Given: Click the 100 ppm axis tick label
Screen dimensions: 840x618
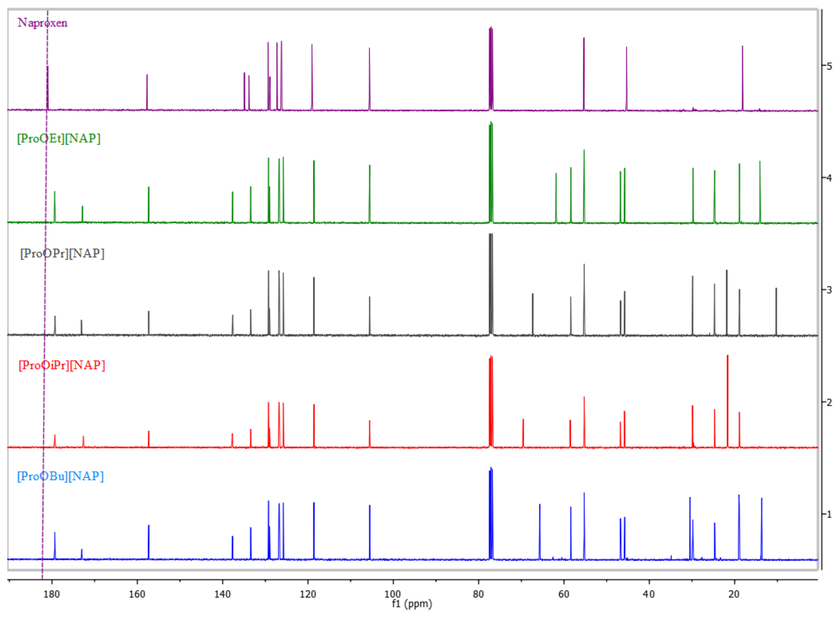Looking at the screenshot, I should 393,594.
